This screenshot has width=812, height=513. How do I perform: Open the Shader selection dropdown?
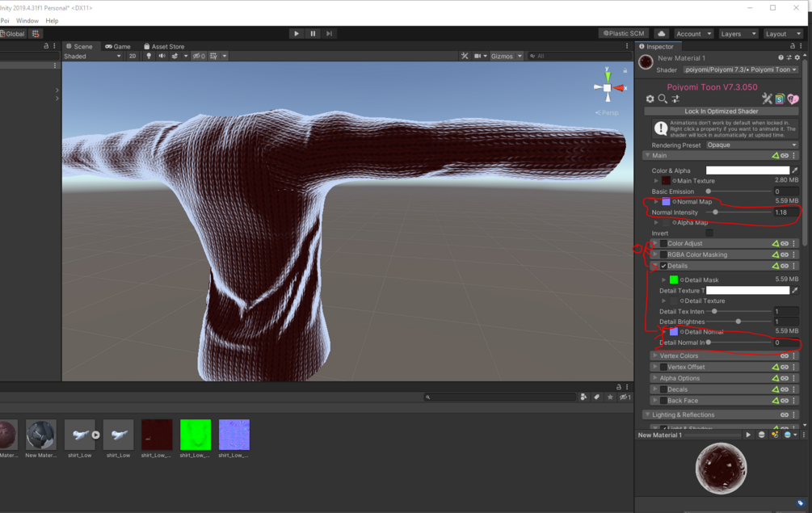pyautogui.click(x=740, y=69)
